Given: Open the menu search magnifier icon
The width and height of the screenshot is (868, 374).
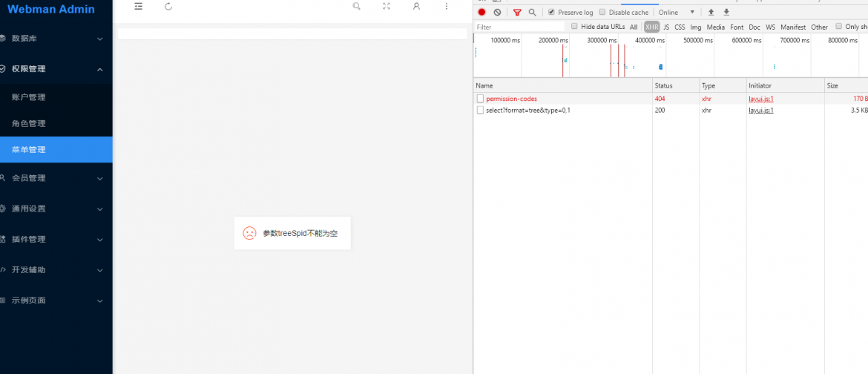Looking at the screenshot, I should 357,6.
